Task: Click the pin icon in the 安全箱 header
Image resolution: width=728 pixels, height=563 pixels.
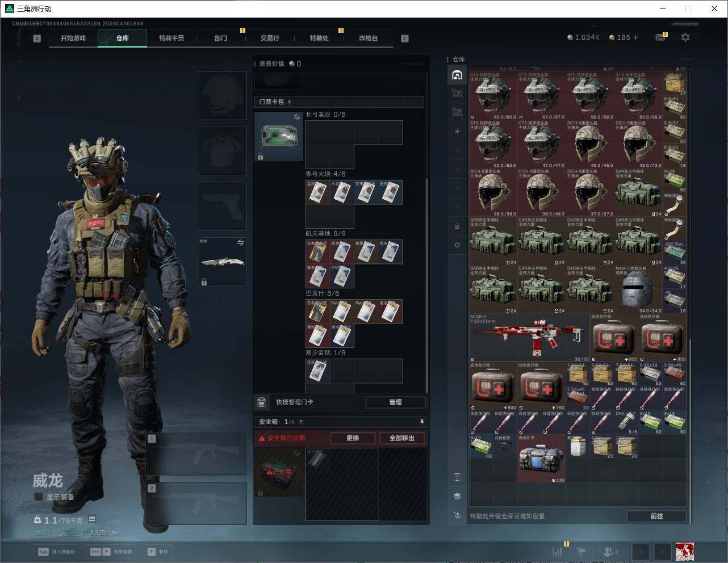Action: click(x=421, y=422)
